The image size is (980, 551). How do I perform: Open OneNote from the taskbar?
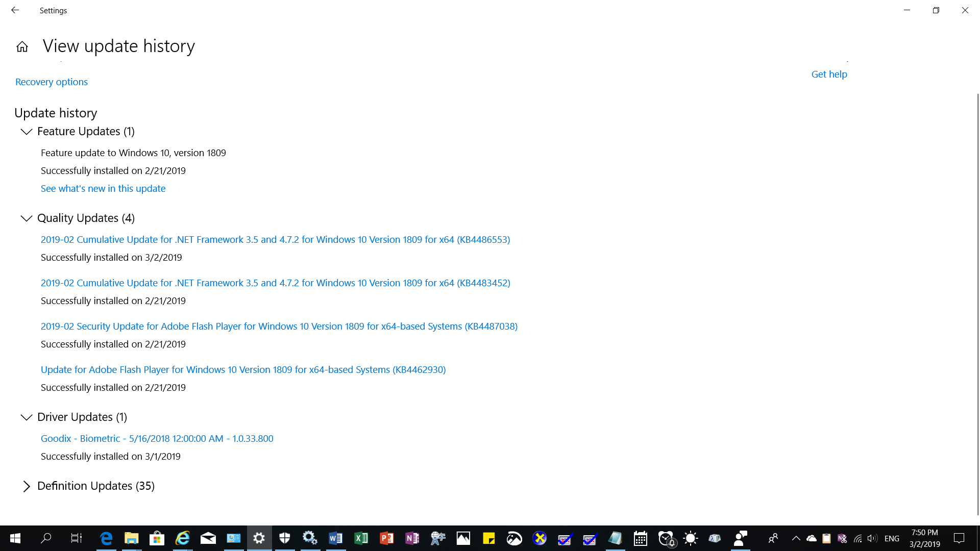(x=412, y=538)
